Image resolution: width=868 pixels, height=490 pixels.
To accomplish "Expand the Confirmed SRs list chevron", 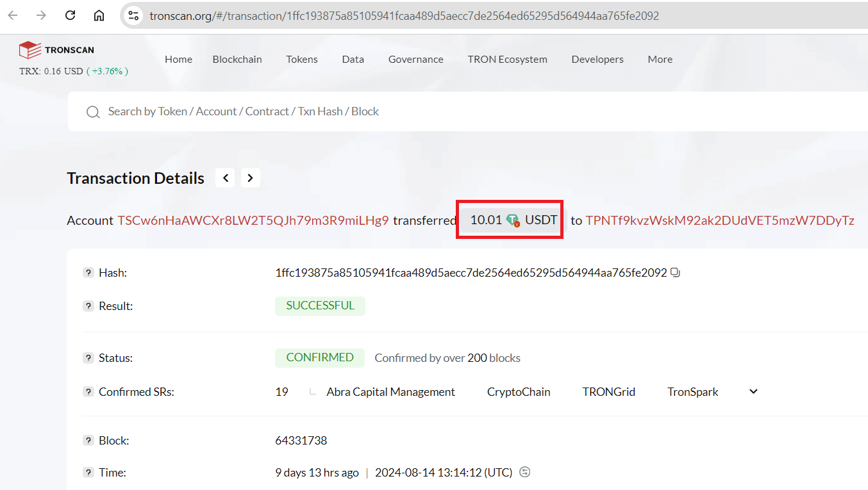I will (754, 391).
